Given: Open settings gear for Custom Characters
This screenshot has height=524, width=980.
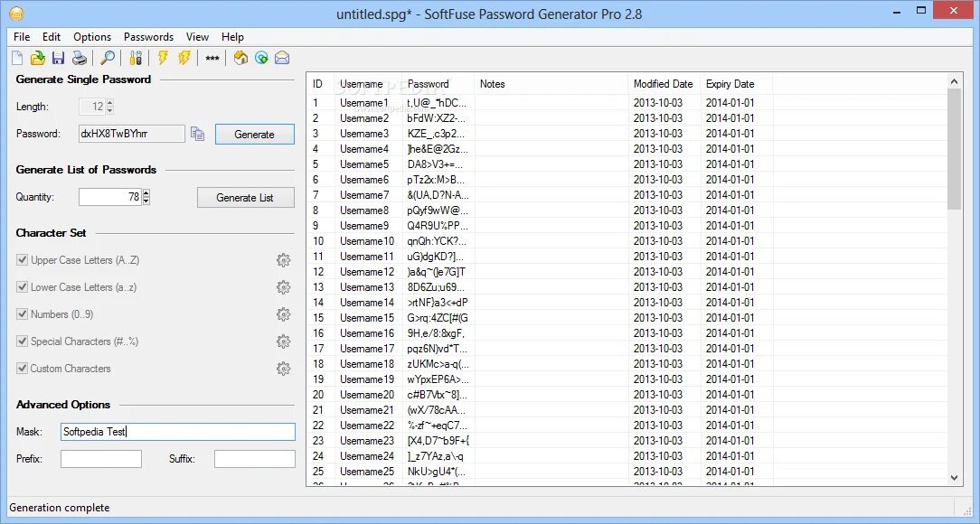Looking at the screenshot, I should coord(284,369).
